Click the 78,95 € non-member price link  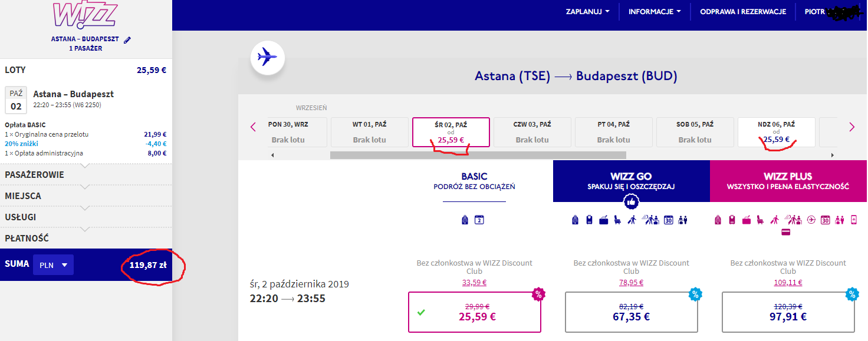[x=632, y=282]
